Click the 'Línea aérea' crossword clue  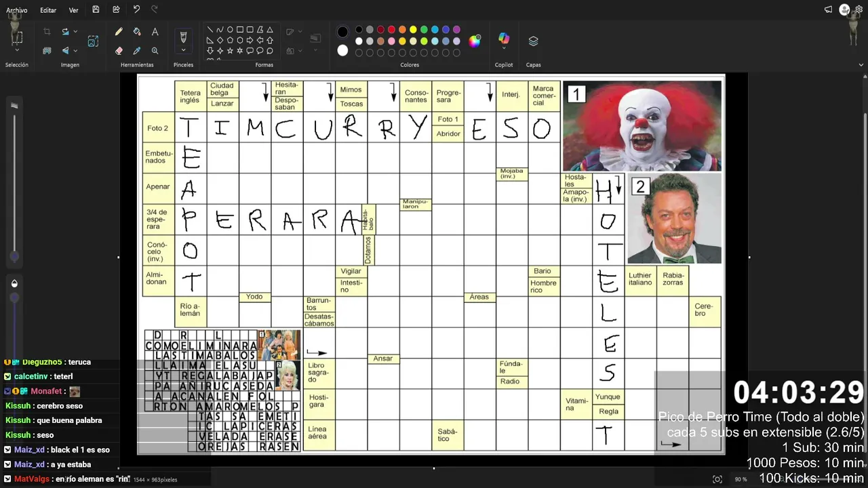point(319,434)
